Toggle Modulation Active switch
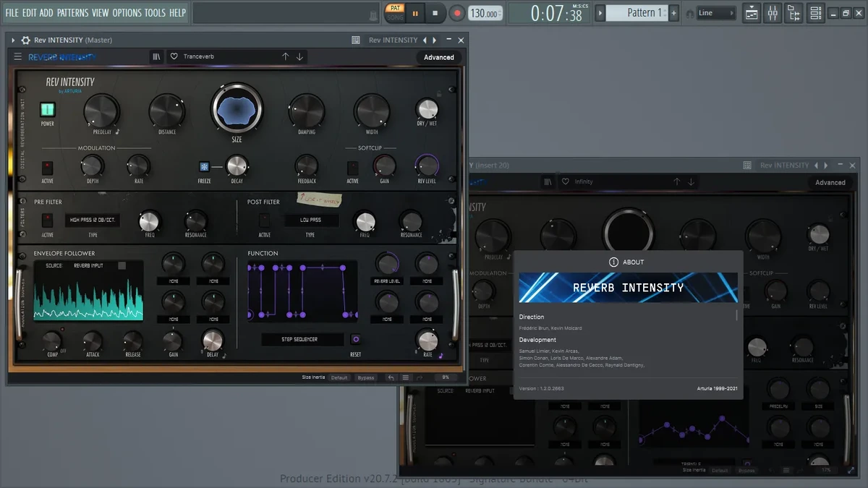 pyautogui.click(x=47, y=168)
